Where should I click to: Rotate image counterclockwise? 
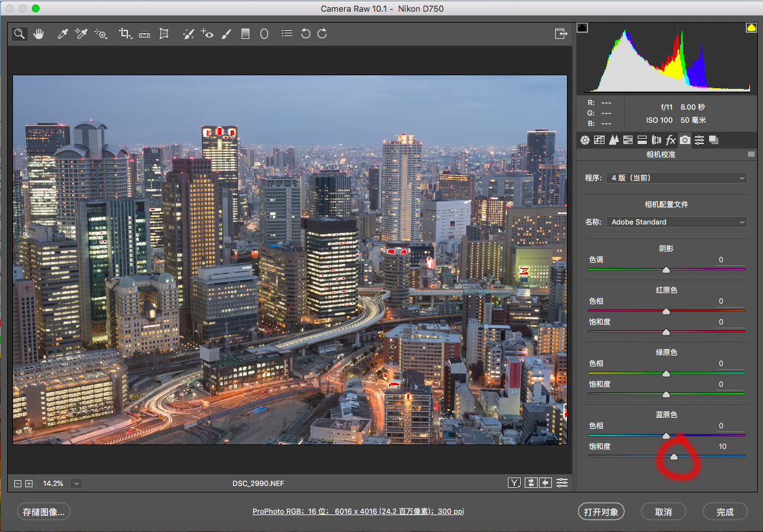click(x=305, y=34)
